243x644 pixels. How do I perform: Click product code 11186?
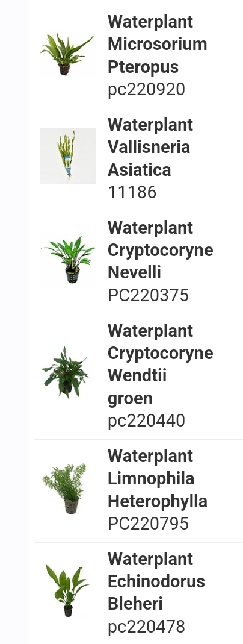pos(132,192)
